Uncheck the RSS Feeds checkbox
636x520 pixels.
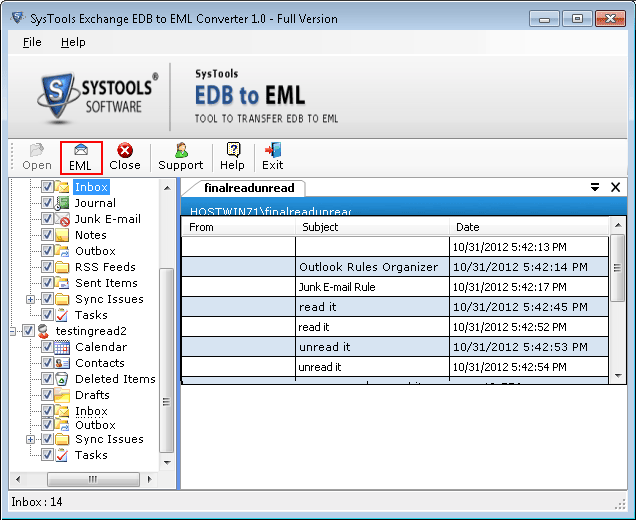click(x=47, y=266)
